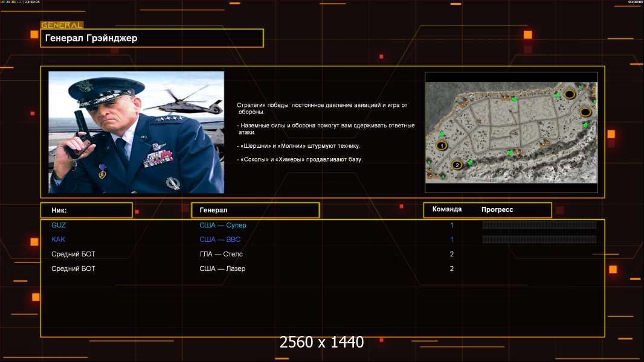Screen dimensions: 644x362
Task: Click the progress bar in the KAK row
Action: coord(539,240)
